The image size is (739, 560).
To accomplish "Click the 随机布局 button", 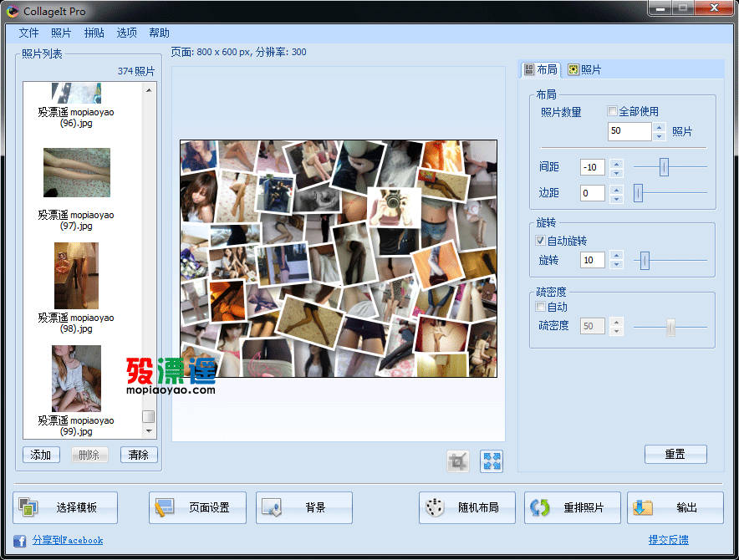I will click(x=467, y=507).
